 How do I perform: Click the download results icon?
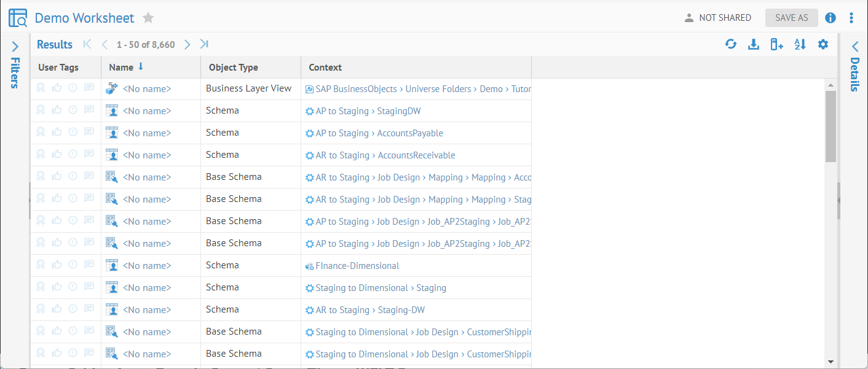[x=753, y=44]
